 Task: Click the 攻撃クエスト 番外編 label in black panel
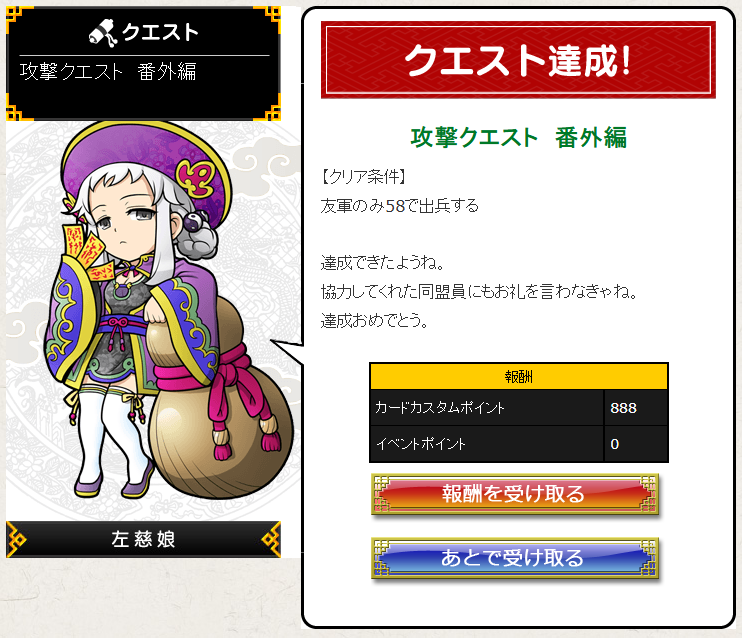click(108, 72)
